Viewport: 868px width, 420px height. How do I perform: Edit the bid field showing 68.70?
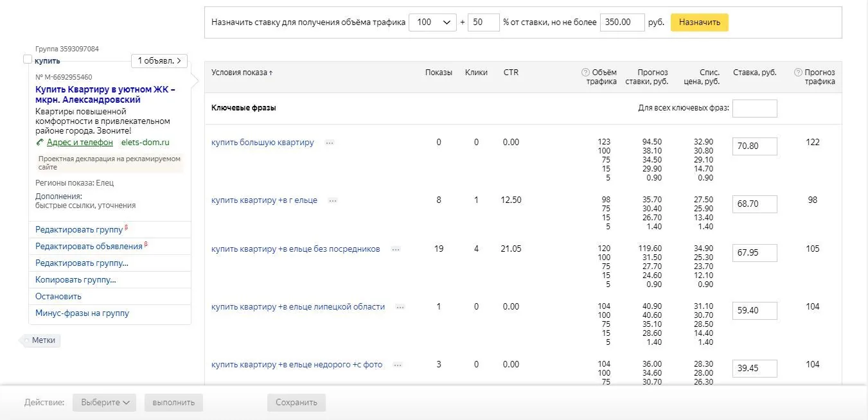pos(754,204)
